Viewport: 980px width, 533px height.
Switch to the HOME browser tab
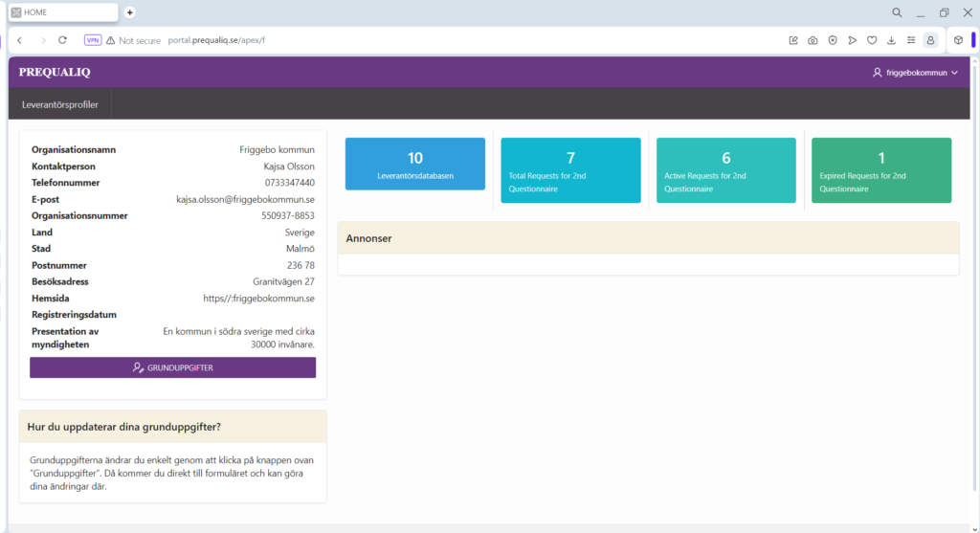click(63, 12)
